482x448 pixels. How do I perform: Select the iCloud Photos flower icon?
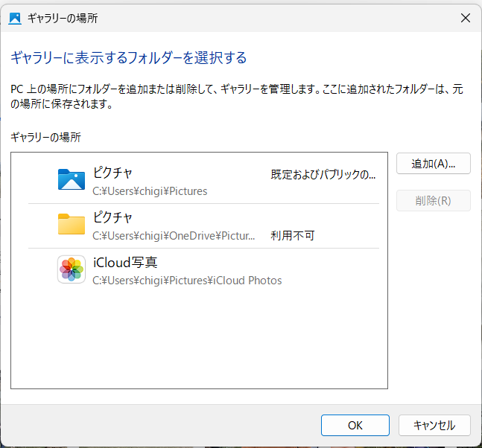pyautogui.click(x=72, y=269)
